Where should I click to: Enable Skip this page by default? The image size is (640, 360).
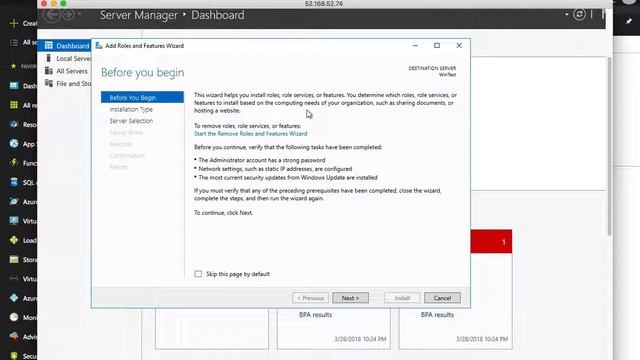tap(198, 274)
